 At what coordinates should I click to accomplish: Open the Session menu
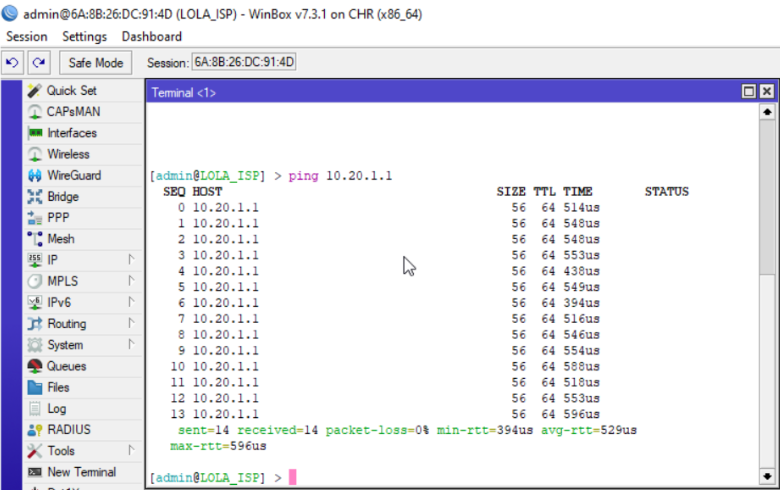click(27, 36)
